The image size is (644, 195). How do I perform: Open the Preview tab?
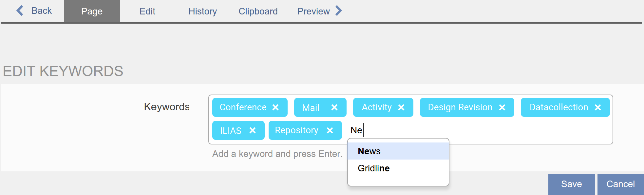pos(313,11)
